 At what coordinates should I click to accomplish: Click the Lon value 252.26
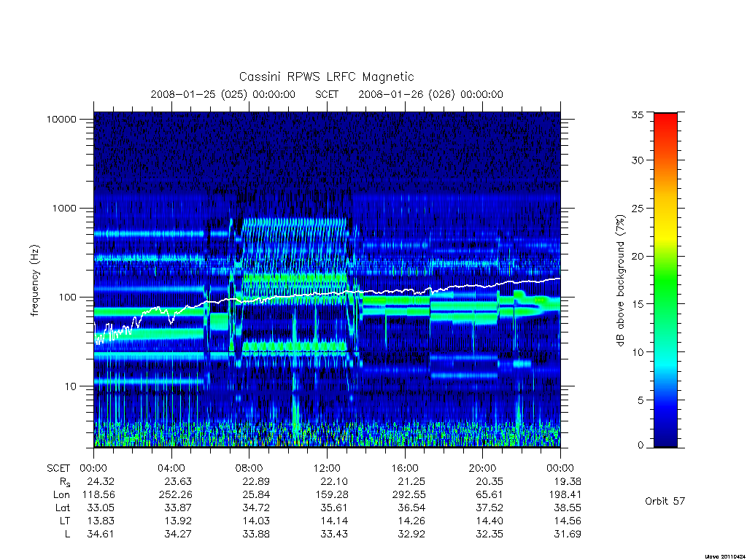pos(175,495)
